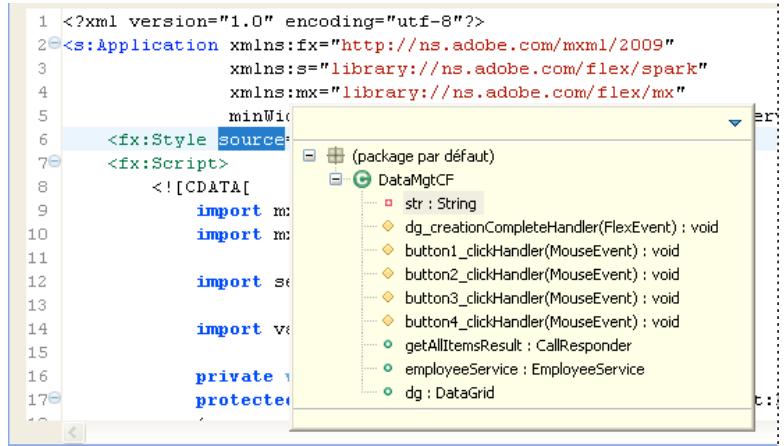Screen dimensions: 784x446
Task: Click the private keyword on line 16
Action: pos(234,376)
